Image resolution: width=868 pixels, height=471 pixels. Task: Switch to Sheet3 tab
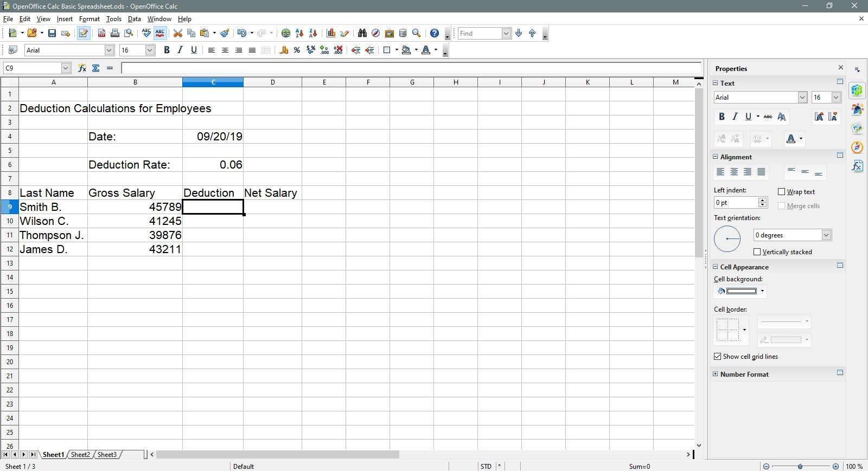pyautogui.click(x=107, y=454)
